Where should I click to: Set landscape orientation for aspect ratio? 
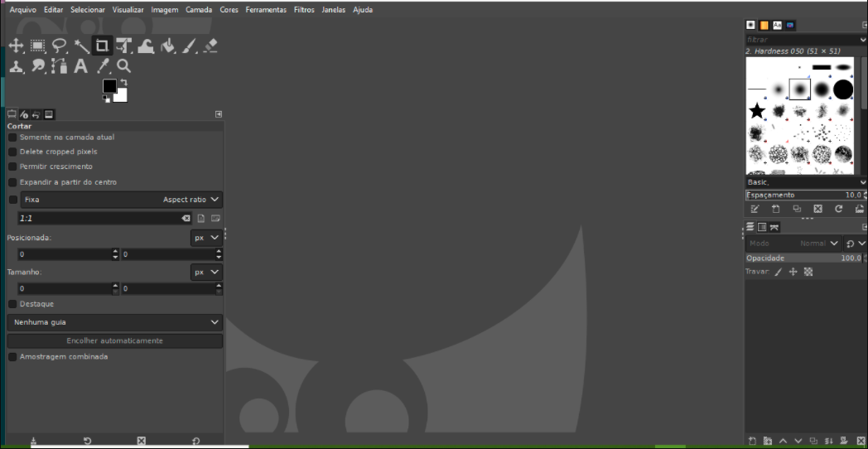[215, 219]
